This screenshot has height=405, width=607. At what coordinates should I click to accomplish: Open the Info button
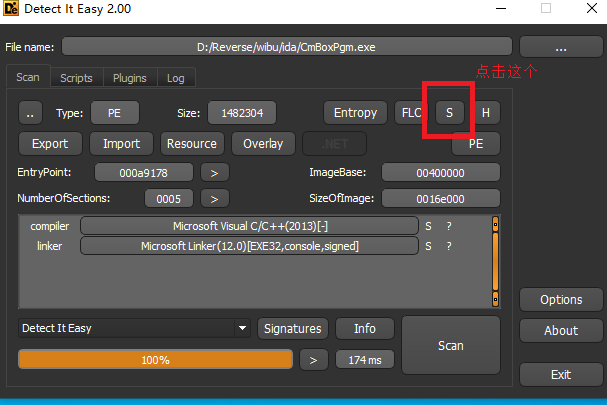(x=365, y=328)
